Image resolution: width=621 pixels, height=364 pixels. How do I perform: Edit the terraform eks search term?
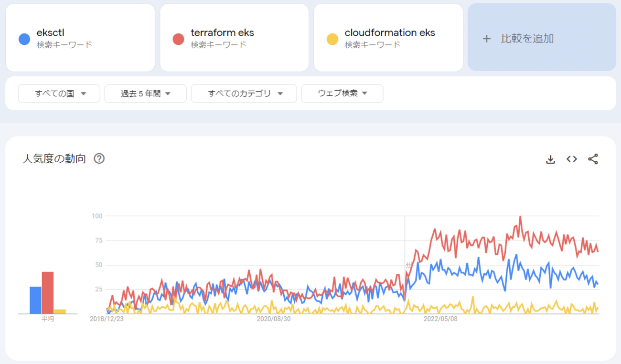(222, 33)
